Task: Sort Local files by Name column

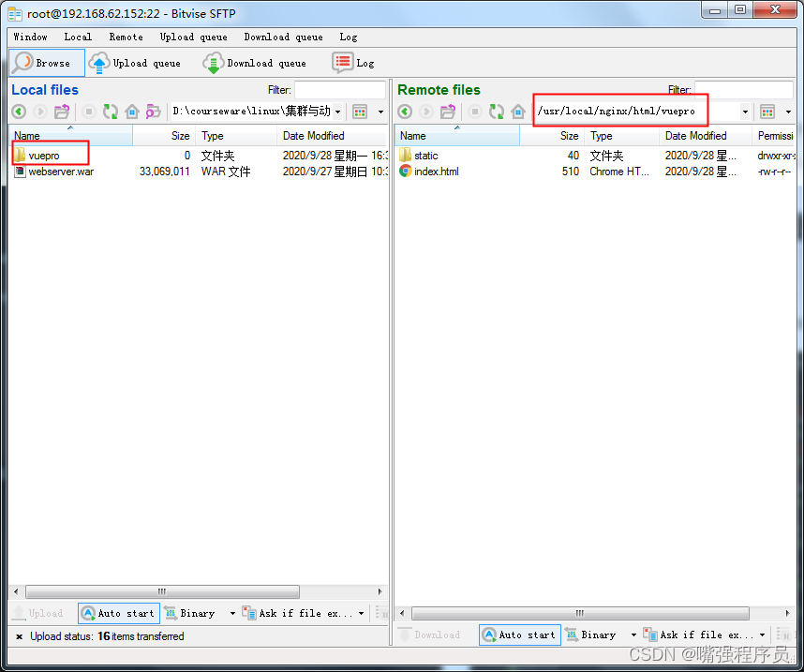Action: click(71, 136)
